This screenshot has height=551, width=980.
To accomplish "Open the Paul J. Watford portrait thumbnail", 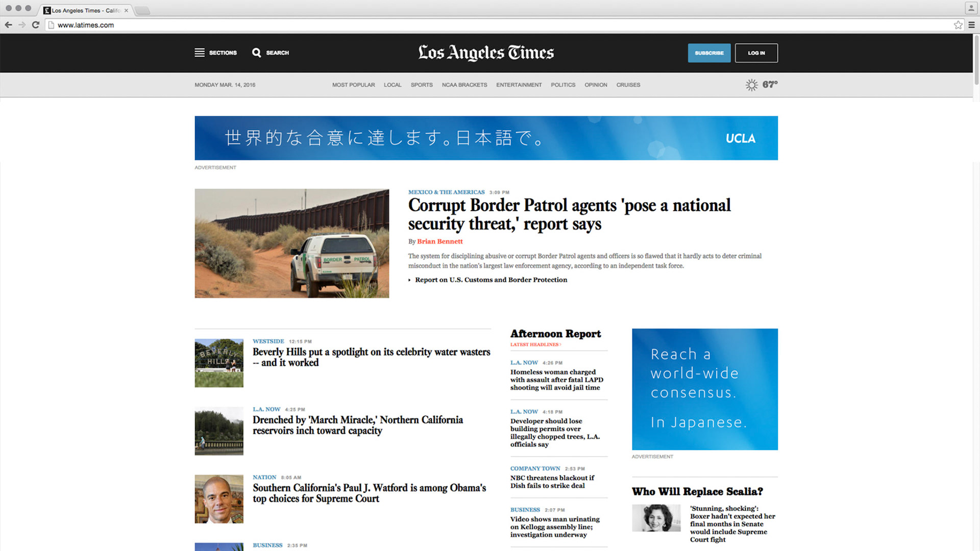I will point(219,499).
